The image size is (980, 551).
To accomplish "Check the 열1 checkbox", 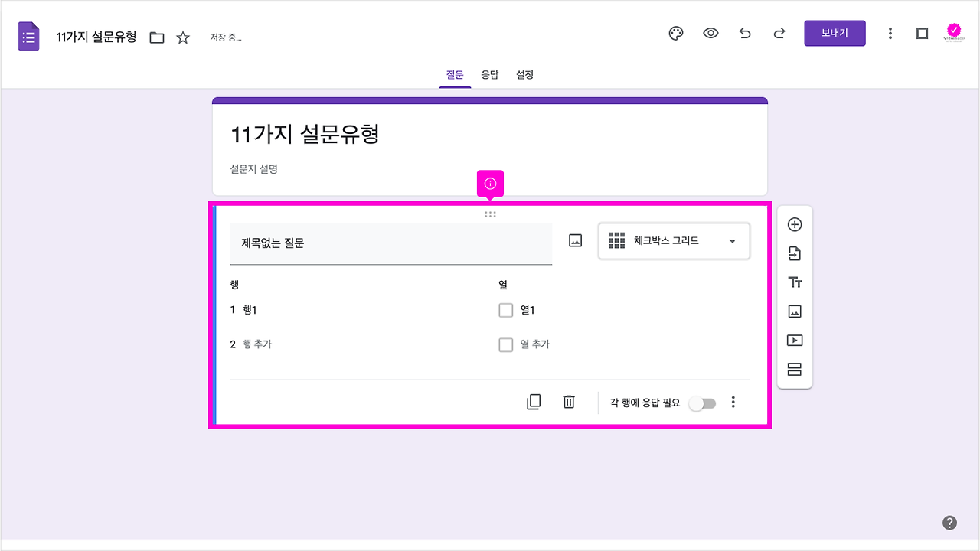I will [506, 310].
